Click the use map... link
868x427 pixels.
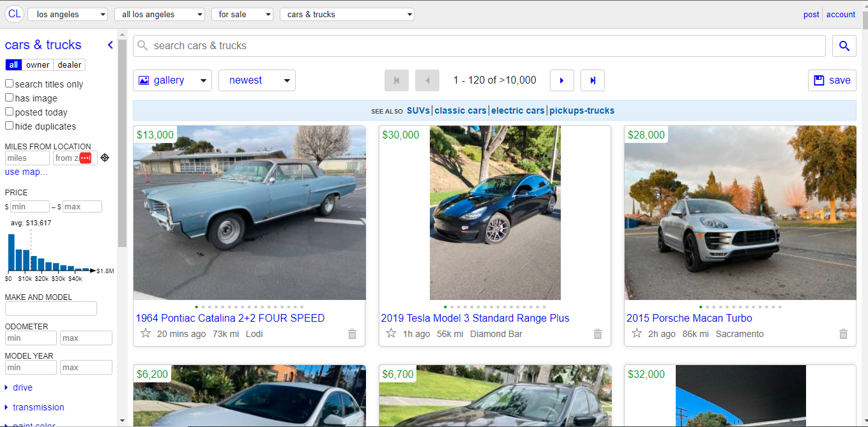(x=26, y=172)
